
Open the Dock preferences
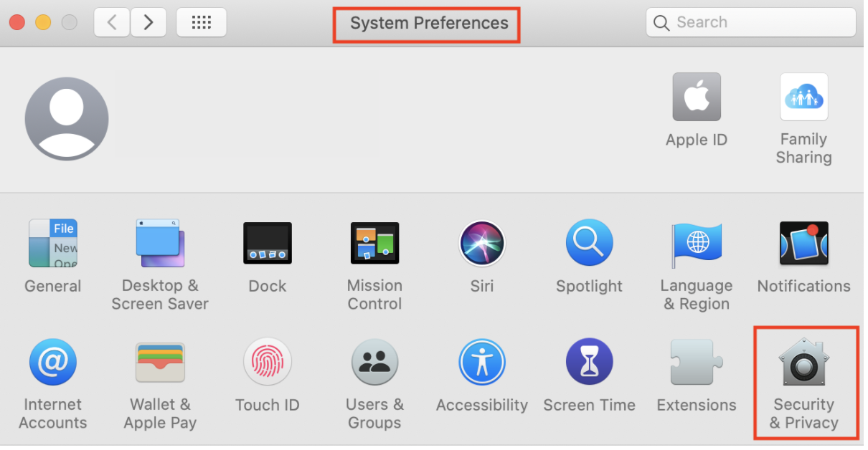[268, 244]
